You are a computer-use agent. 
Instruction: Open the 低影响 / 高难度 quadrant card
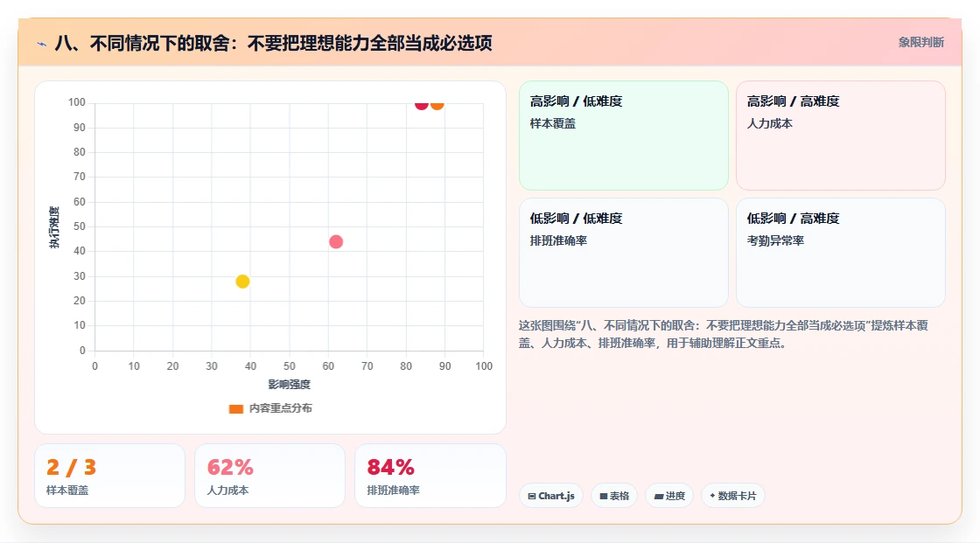click(841, 253)
